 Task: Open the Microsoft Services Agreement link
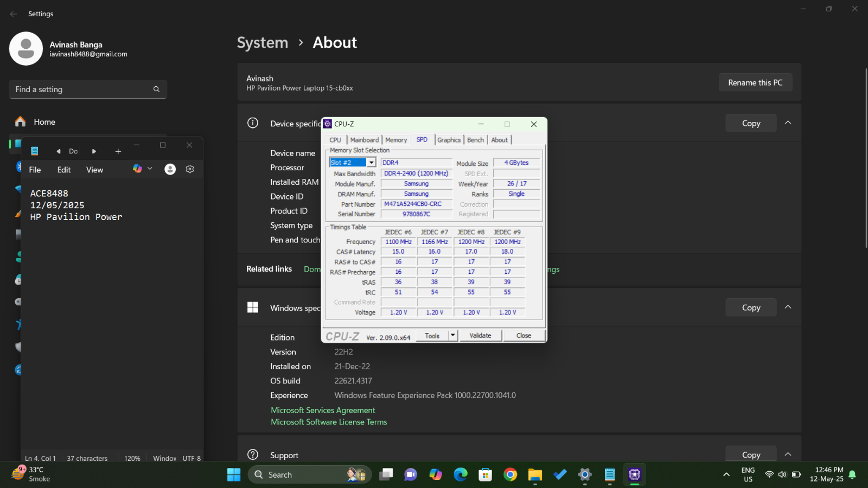coord(323,410)
